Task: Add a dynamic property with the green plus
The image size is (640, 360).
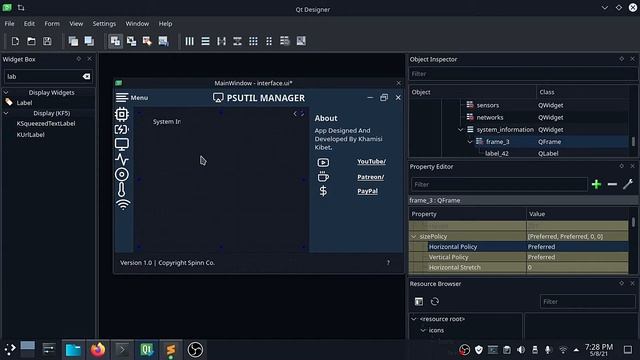Action: pos(596,184)
